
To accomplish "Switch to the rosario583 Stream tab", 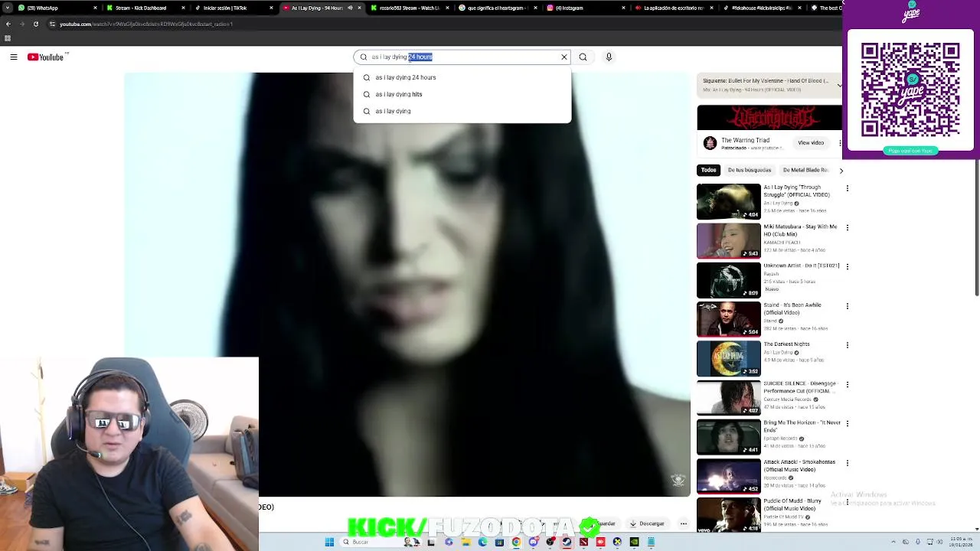I will 410,8.
